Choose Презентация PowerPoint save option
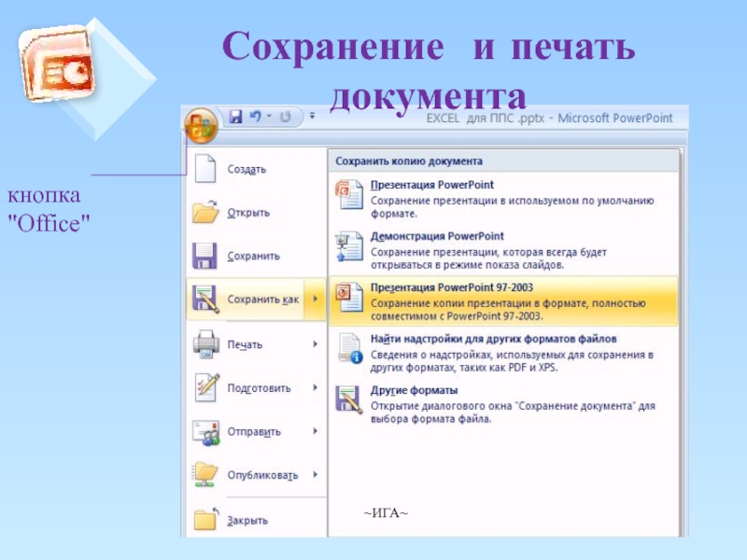The image size is (747, 560). 503,199
